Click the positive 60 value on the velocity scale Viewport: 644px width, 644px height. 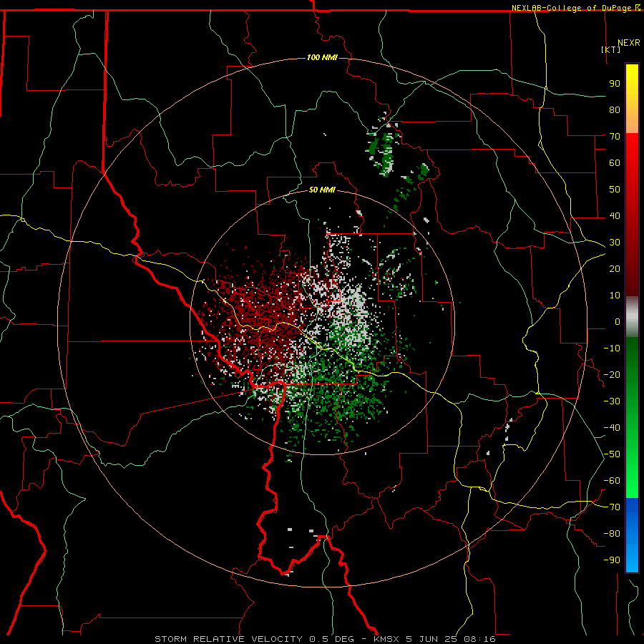pyautogui.click(x=615, y=162)
